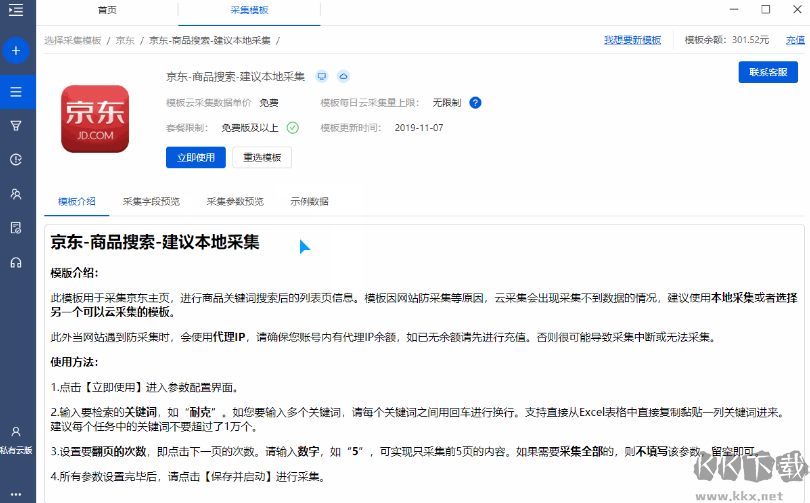The height and width of the screenshot is (503, 810).
Task: Switch to the 首页 tab
Action: tap(107, 10)
